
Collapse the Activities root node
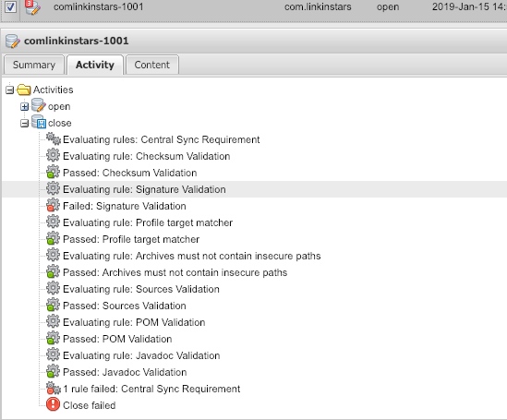10,90
